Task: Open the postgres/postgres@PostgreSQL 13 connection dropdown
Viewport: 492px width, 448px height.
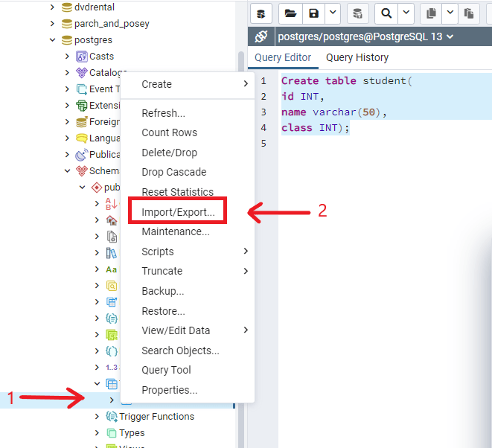Action: [365, 36]
